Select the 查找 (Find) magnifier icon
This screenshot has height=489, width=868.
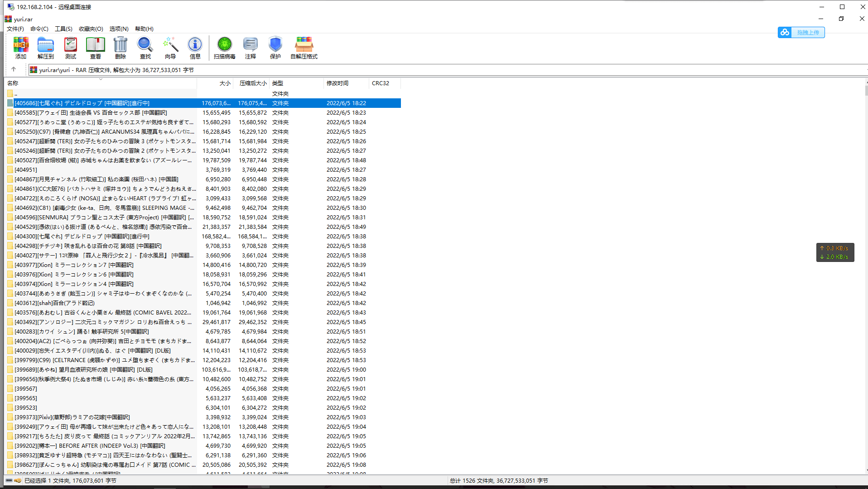tap(145, 48)
